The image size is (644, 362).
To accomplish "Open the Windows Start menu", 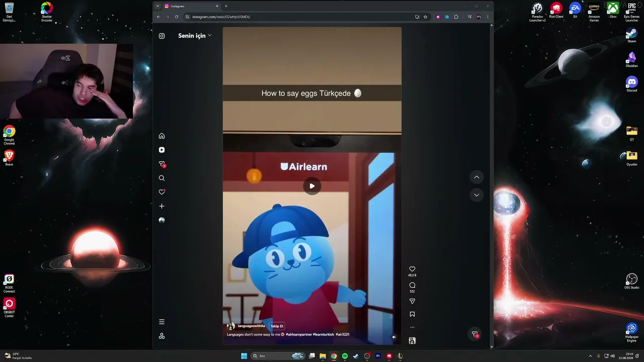I will (244, 356).
